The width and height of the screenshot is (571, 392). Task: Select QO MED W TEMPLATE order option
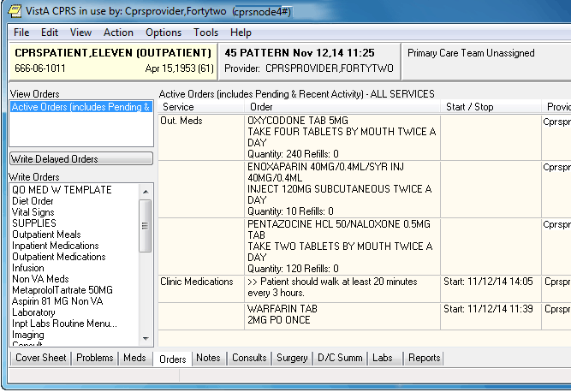(x=62, y=190)
